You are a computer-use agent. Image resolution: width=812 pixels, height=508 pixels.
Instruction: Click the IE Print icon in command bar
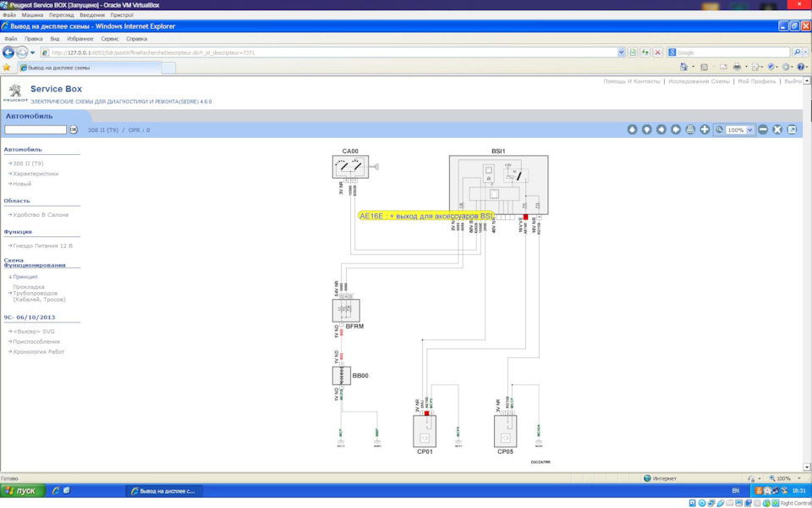click(x=737, y=67)
